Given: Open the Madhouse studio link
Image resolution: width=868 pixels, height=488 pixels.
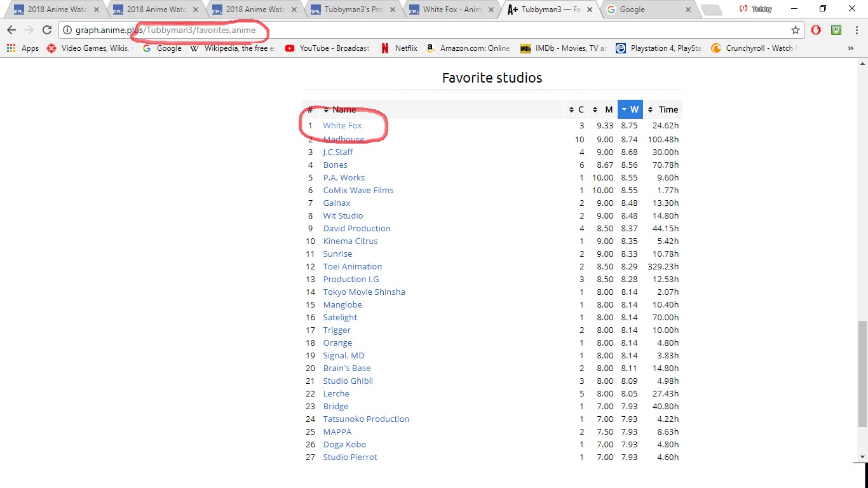Looking at the screenshot, I should [x=344, y=139].
